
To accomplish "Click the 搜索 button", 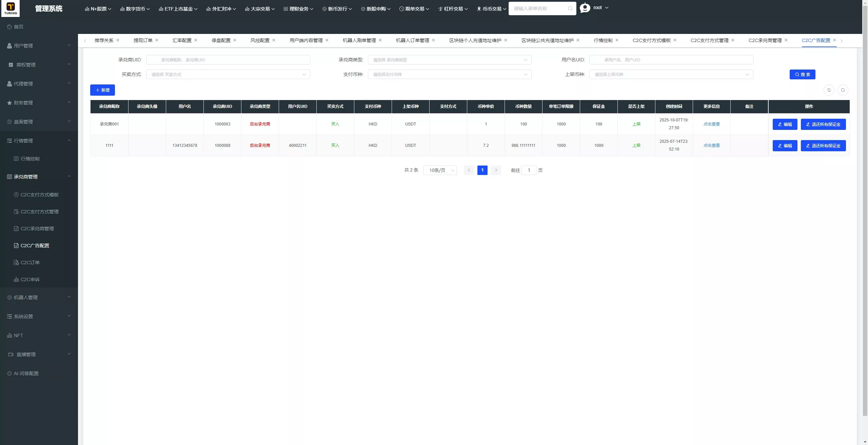I will [x=802, y=74].
